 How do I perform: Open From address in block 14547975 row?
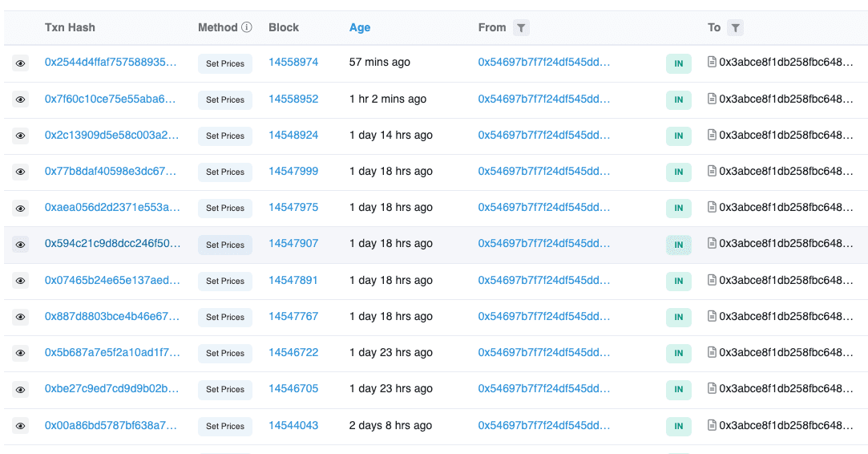(543, 207)
